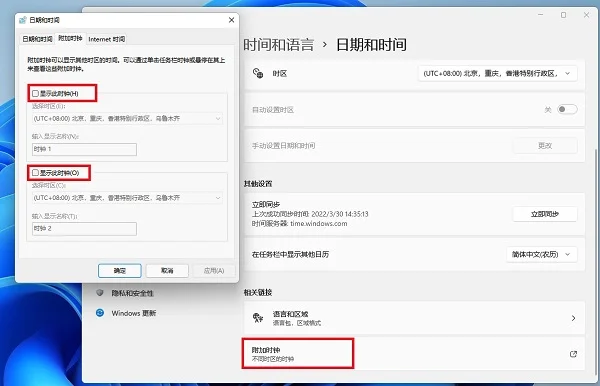This screenshot has width=600, height=386.
Task: Click the additional clocks external link icon
Action: (x=573, y=354)
